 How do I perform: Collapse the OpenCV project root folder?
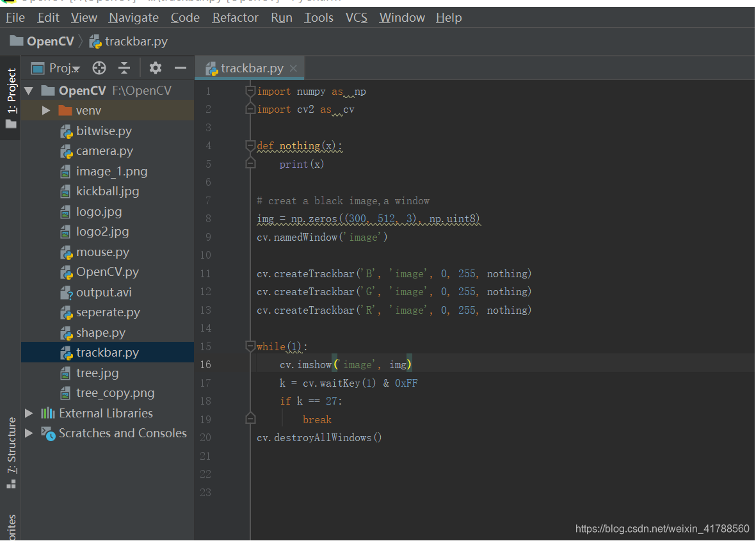point(29,91)
